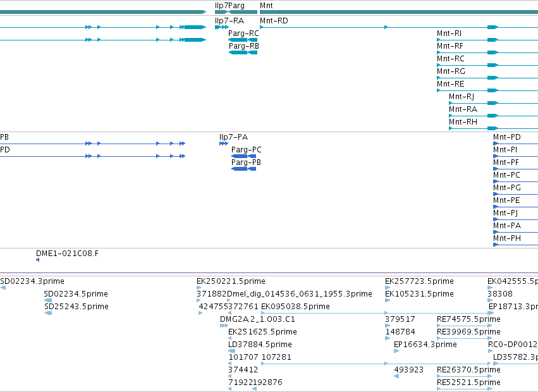Select the Mnt-PI protein label
Viewport: 538px width, 392px height.
click(x=505, y=150)
